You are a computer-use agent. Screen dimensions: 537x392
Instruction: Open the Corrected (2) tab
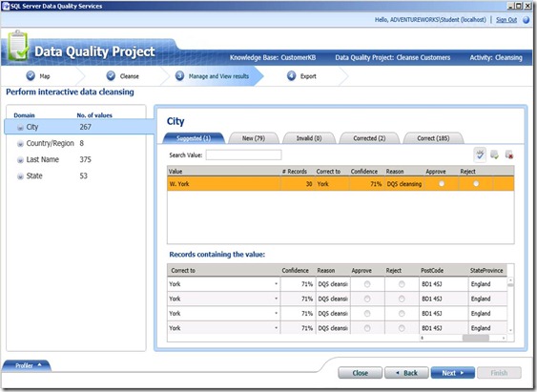[369, 138]
